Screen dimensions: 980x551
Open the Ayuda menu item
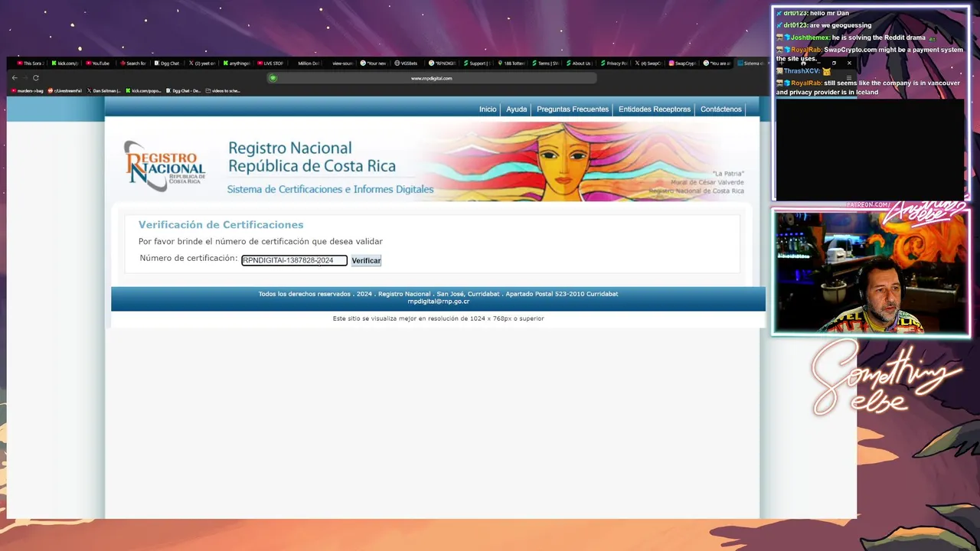516,109
